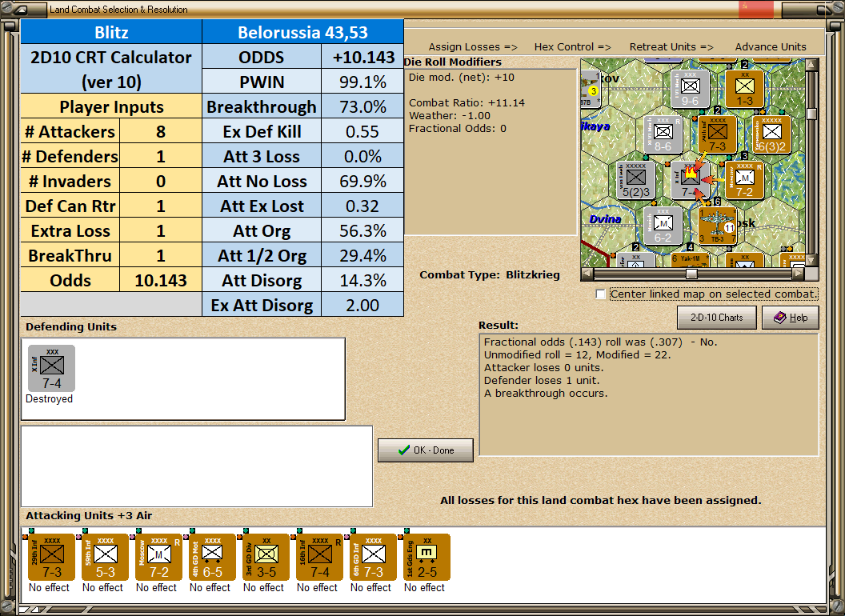Click the grey 9-6 mech unit on map
The image size is (845, 616).
(690, 88)
